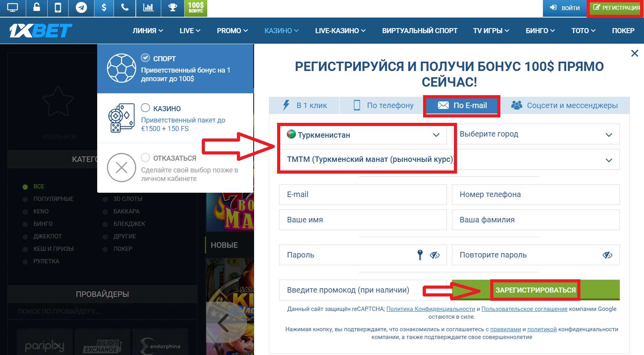This screenshot has width=644, height=355.
Task: Toggle visibility of Пароль field
Action: click(435, 255)
